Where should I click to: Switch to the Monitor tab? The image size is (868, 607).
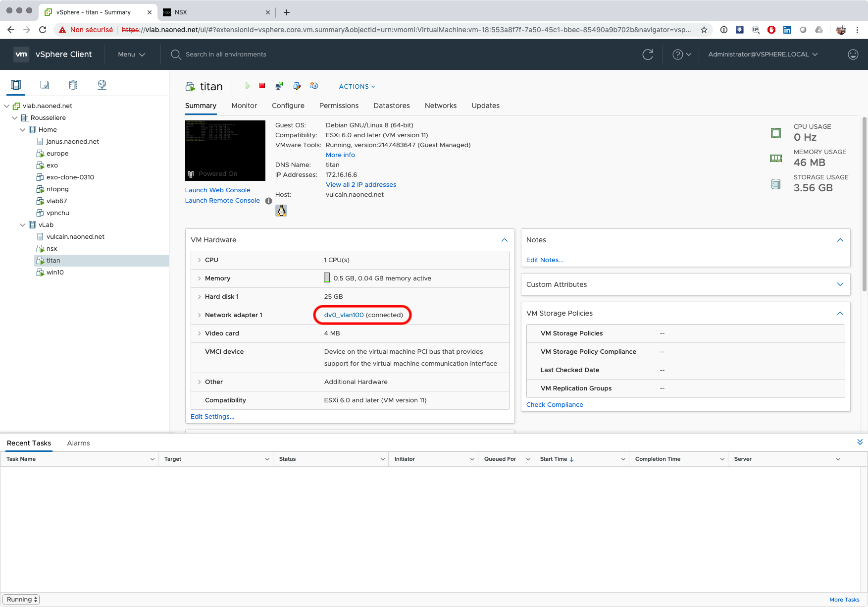pyautogui.click(x=244, y=106)
